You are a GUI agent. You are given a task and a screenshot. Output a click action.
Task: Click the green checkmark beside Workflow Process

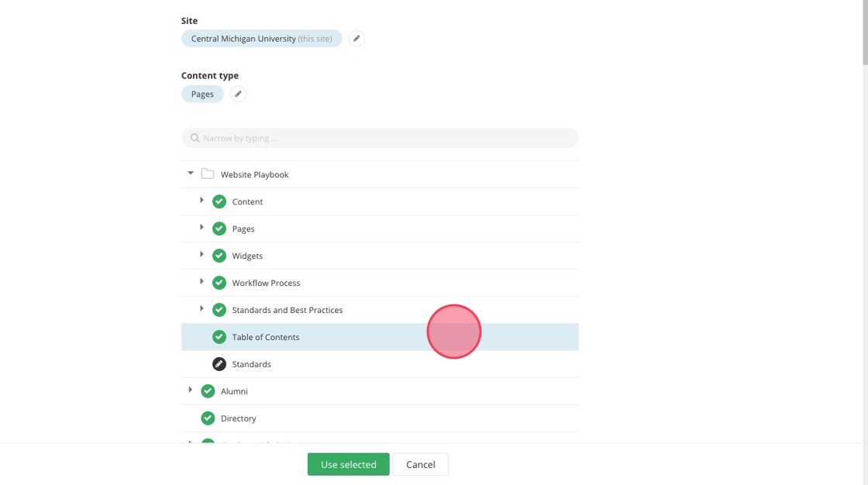pos(219,283)
